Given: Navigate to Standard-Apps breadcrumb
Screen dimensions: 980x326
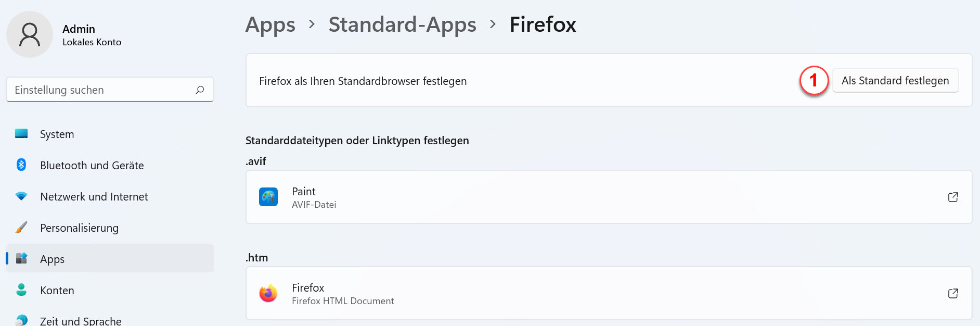Looking at the screenshot, I should 402,24.
